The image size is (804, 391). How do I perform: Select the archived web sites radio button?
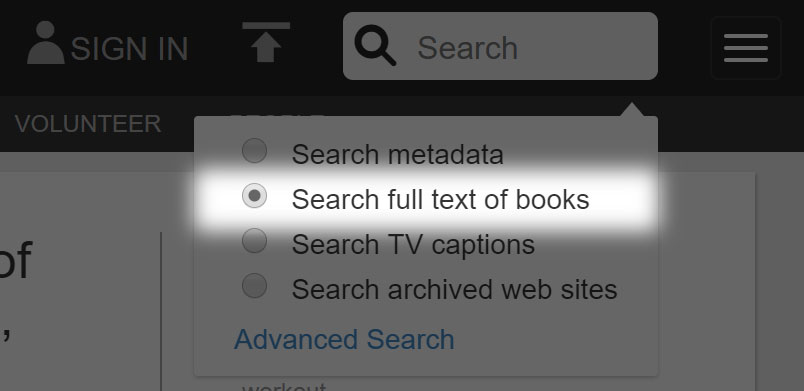point(254,286)
